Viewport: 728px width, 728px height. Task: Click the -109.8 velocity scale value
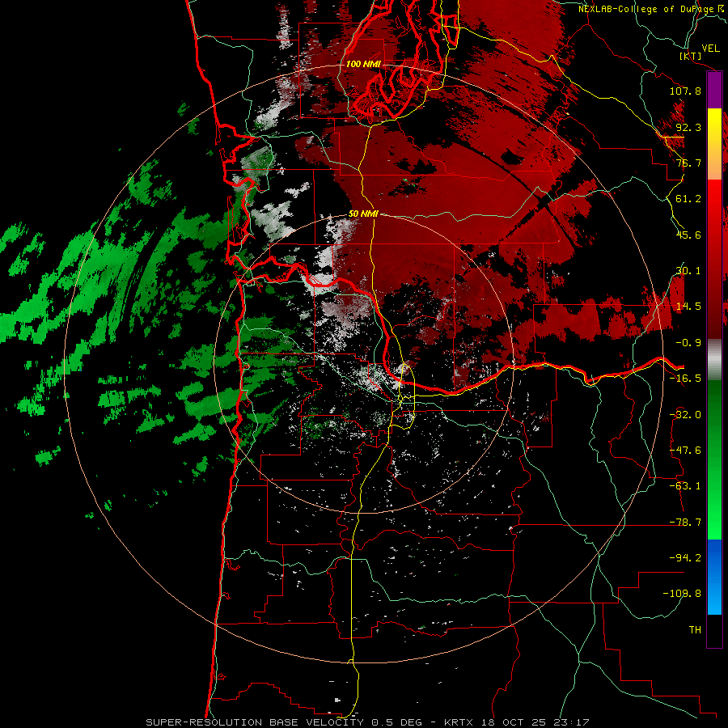pyautogui.click(x=683, y=594)
